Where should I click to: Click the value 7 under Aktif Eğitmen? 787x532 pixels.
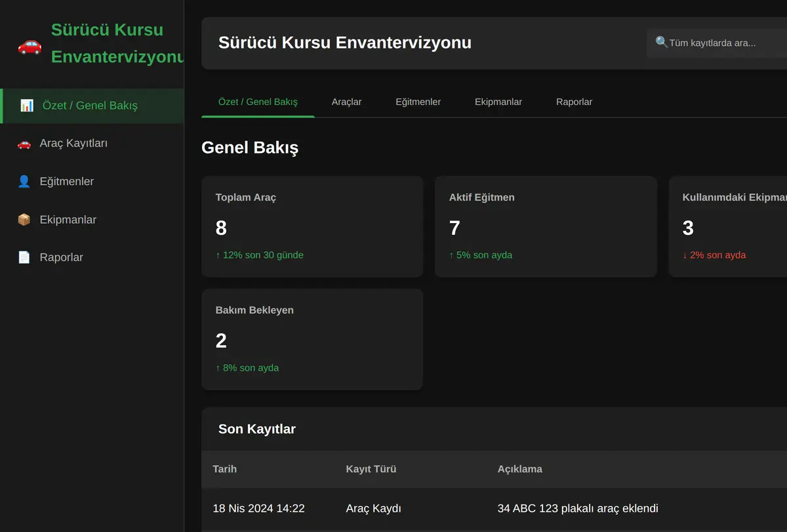[454, 228]
